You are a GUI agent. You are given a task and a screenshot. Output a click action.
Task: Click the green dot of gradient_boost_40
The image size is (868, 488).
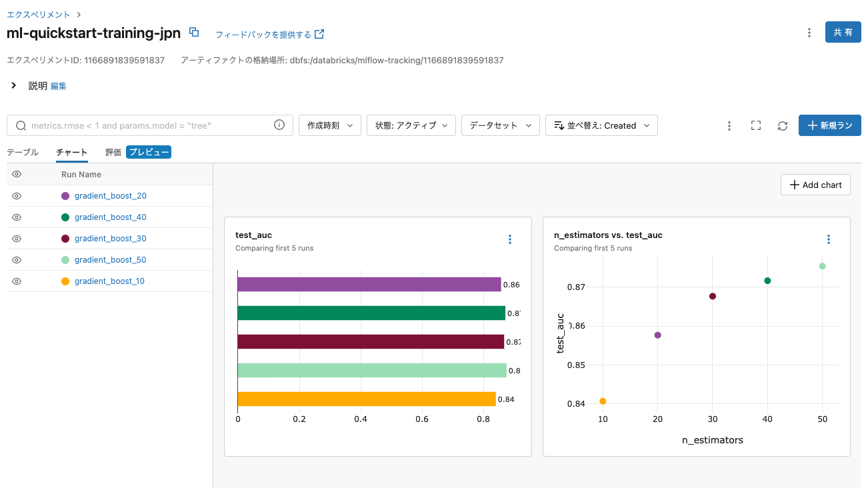[x=65, y=217]
